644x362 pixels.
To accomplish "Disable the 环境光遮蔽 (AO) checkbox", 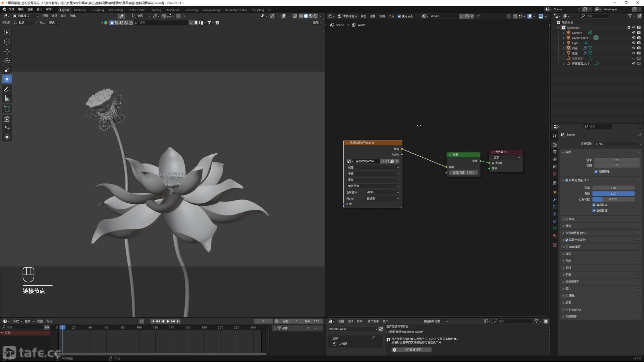I will [567, 180].
